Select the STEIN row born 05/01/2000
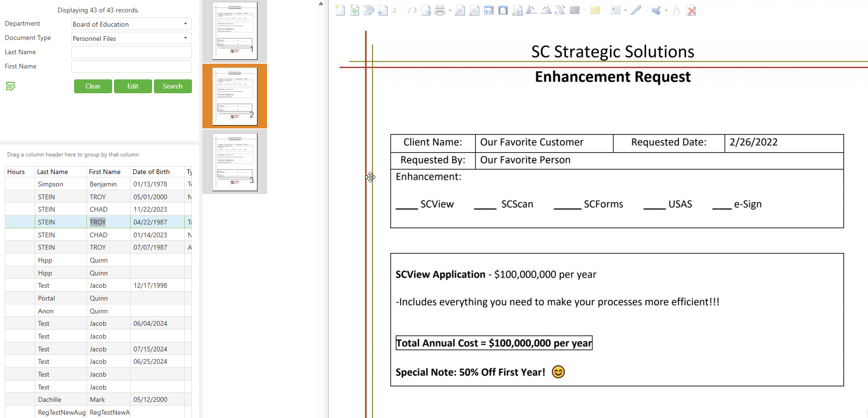The height and width of the screenshot is (418, 868). click(x=98, y=197)
